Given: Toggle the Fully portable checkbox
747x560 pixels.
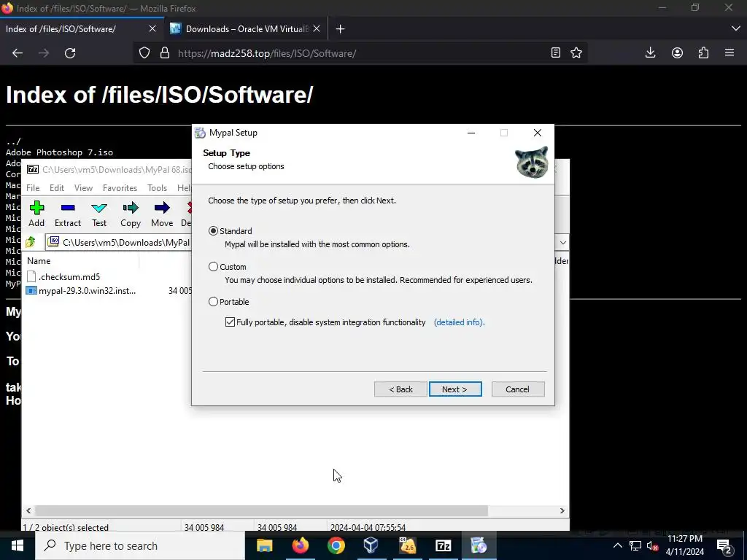Looking at the screenshot, I should [x=230, y=322].
